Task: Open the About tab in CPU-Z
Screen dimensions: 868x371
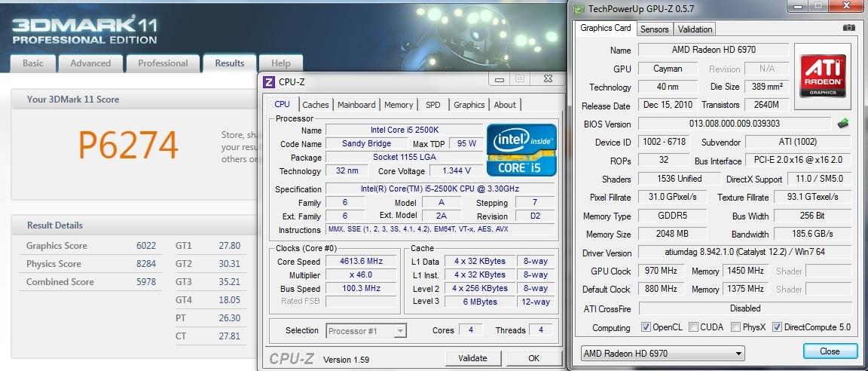Action: coord(504,105)
